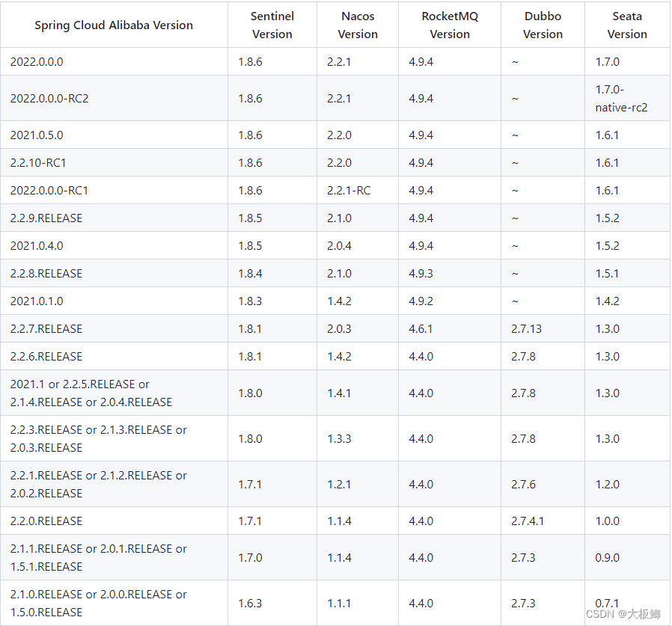Click Dubbo 2.7.3 in 2.1.0.RELEASE row
The width and height of the screenshot is (672, 626).
[x=523, y=604]
